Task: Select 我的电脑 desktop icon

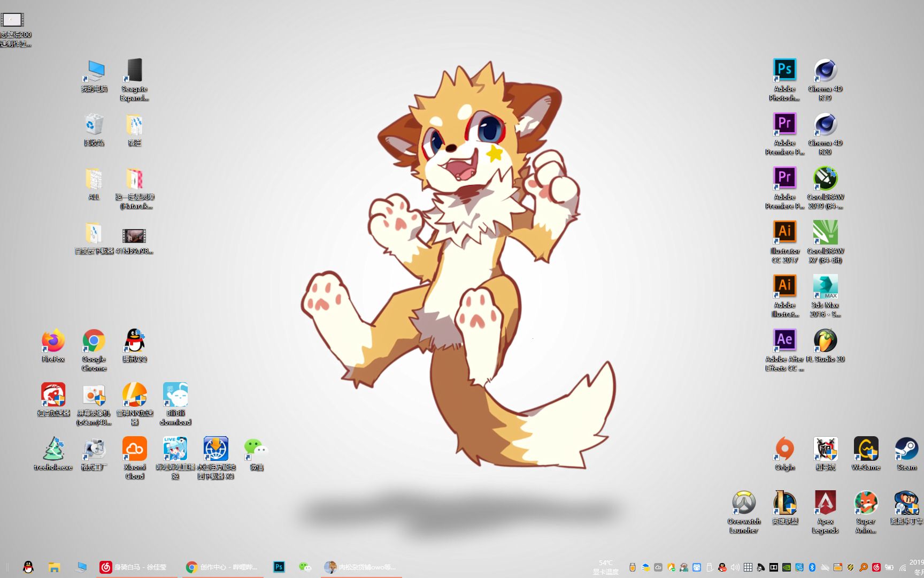Action: pyautogui.click(x=94, y=75)
